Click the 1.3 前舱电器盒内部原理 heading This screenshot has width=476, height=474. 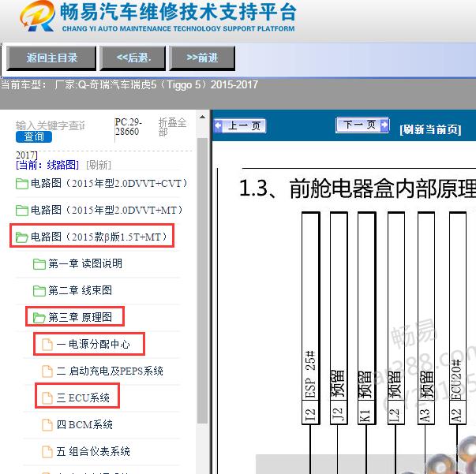358,188
